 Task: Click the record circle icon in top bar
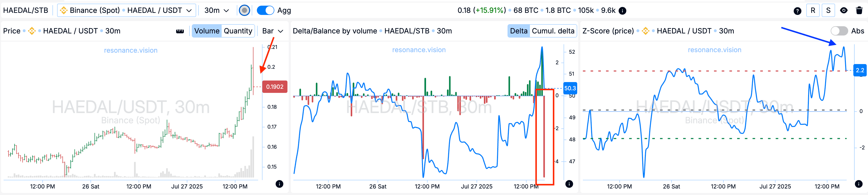coord(244,11)
